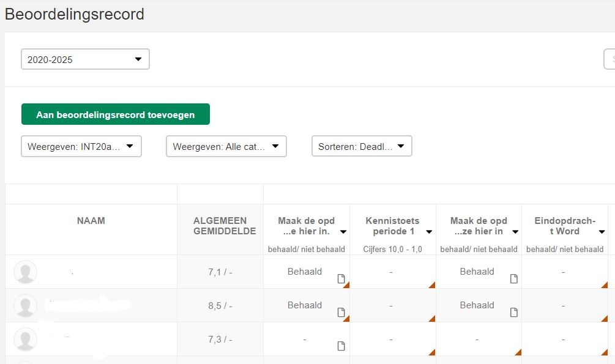Click the NAAM column header
This screenshot has height=364, width=615.
(x=91, y=220)
